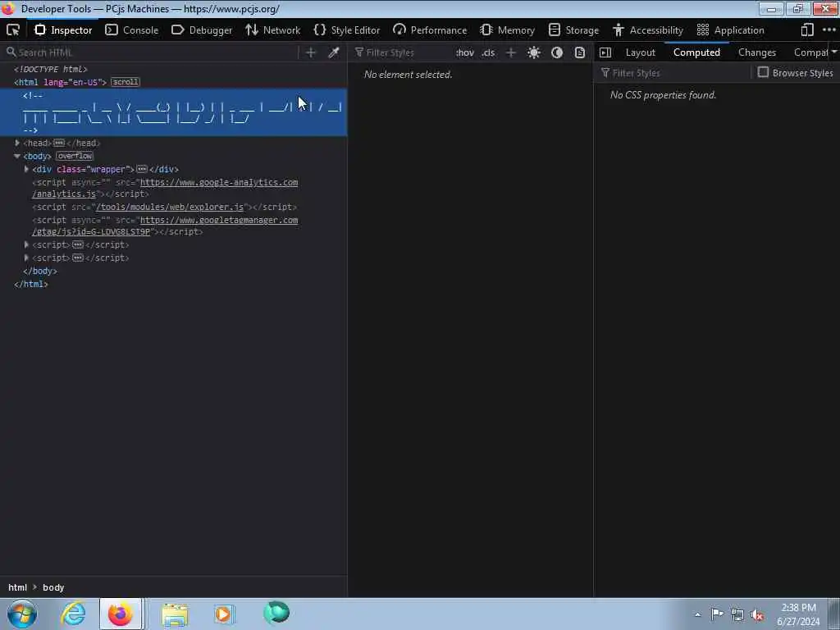Click the overflow badge on body

(75, 156)
